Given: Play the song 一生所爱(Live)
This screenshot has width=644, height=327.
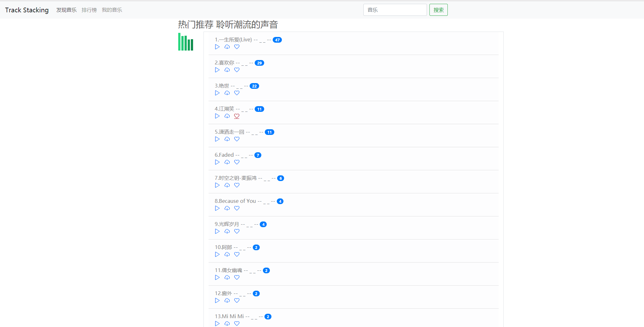Looking at the screenshot, I should pos(217,47).
